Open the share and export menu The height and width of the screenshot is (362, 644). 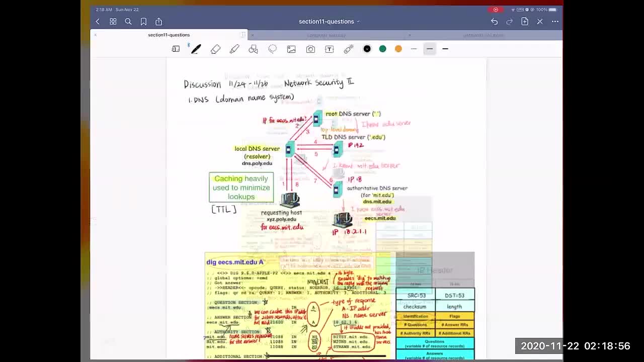tap(158, 22)
